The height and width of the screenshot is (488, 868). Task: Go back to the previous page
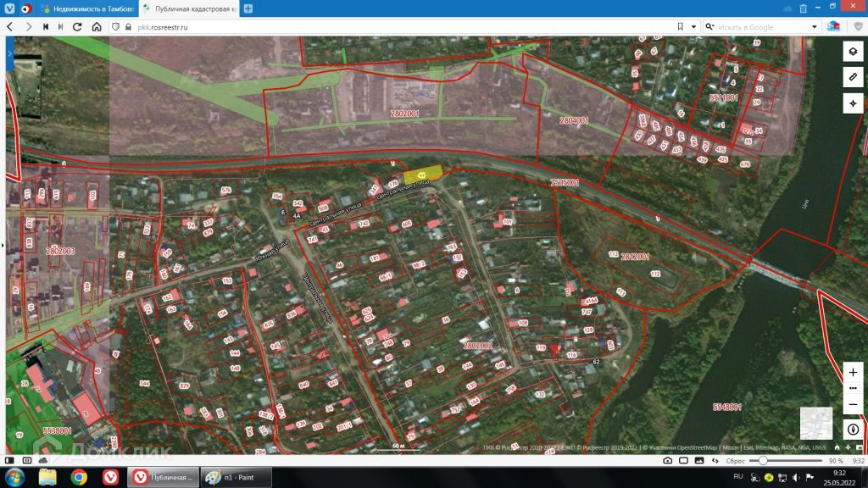point(9,26)
